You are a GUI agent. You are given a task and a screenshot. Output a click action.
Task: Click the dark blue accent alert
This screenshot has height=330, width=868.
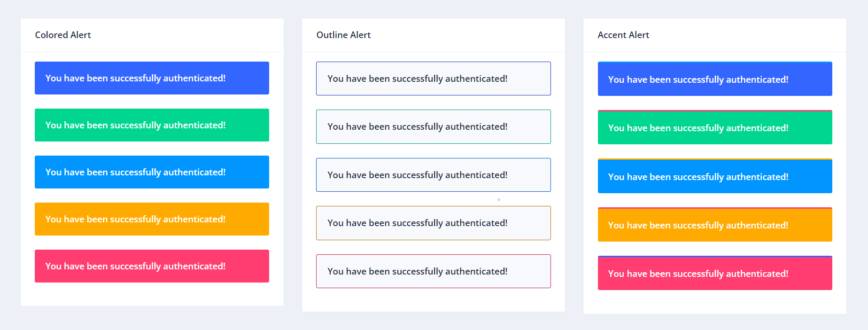[x=715, y=79]
